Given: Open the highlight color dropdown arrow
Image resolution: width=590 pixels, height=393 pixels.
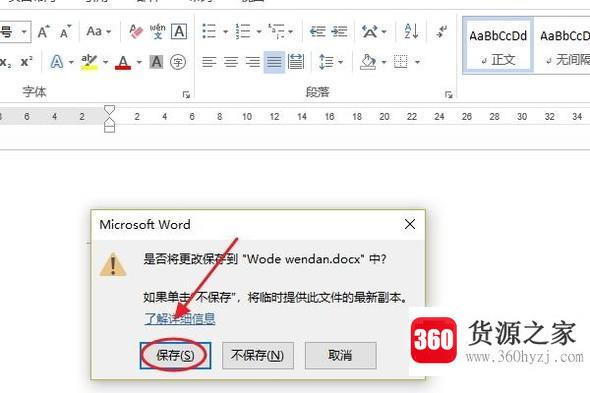Looking at the screenshot, I should click(106, 62).
